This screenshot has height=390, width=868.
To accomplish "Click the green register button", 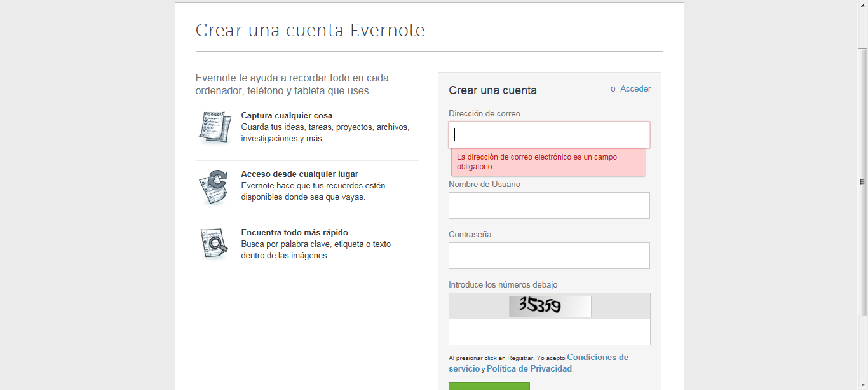I will 489,386.
